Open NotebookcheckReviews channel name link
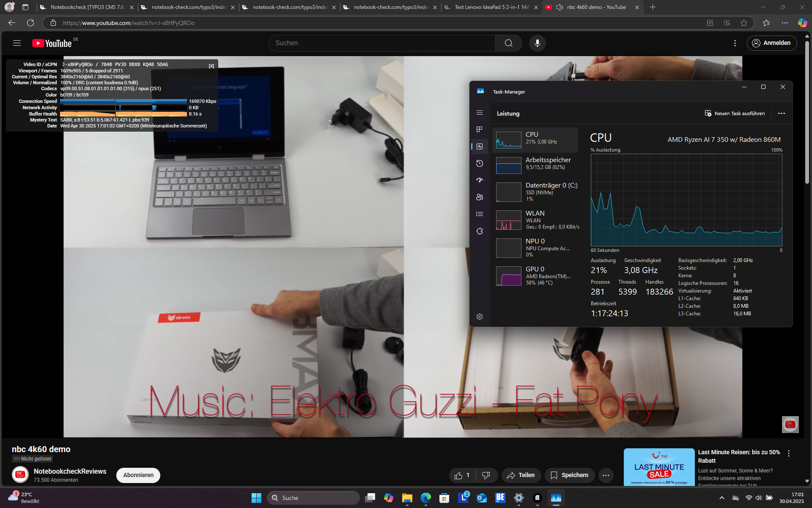 click(70, 471)
